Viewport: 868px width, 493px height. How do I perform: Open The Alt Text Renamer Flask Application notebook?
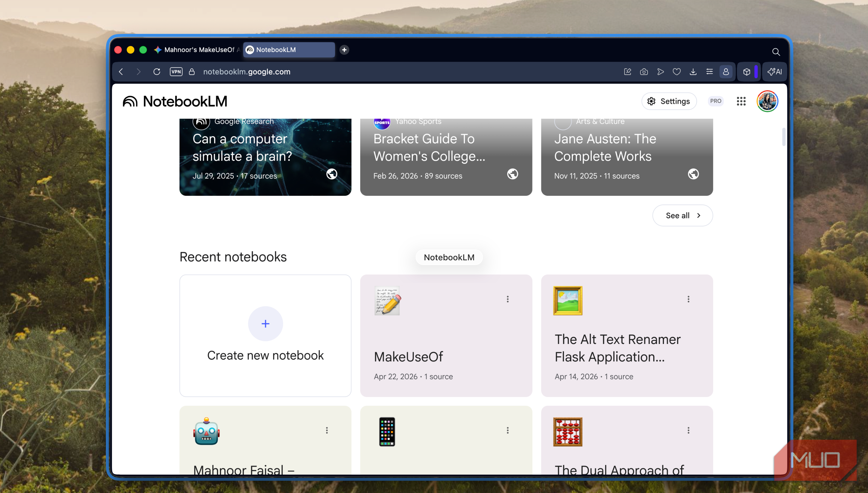627,336
